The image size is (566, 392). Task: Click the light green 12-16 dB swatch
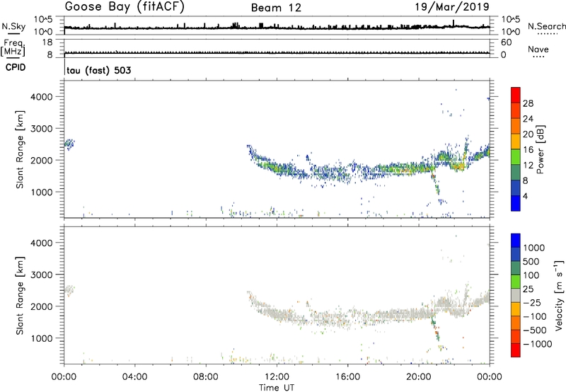(x=516, y=157)
